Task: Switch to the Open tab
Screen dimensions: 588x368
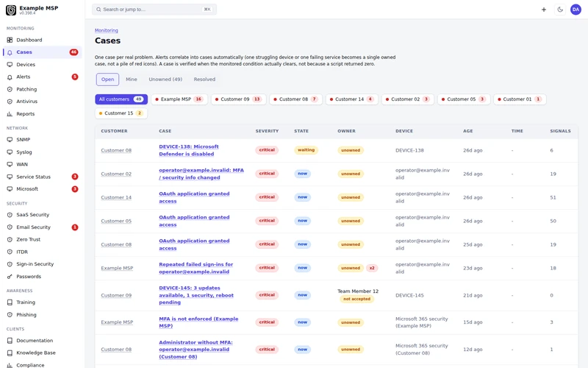Action: point(107,79)
